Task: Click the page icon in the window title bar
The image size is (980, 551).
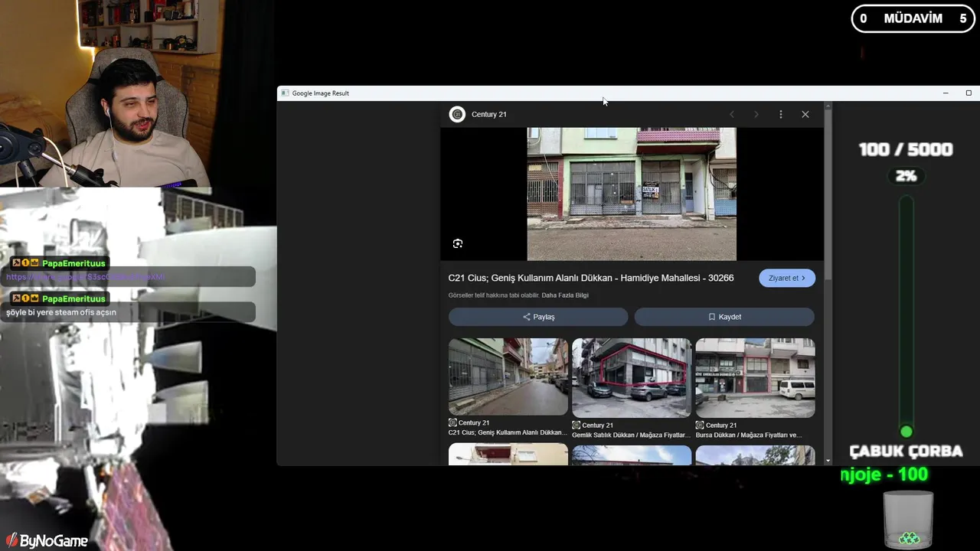Action: (285, 93)
